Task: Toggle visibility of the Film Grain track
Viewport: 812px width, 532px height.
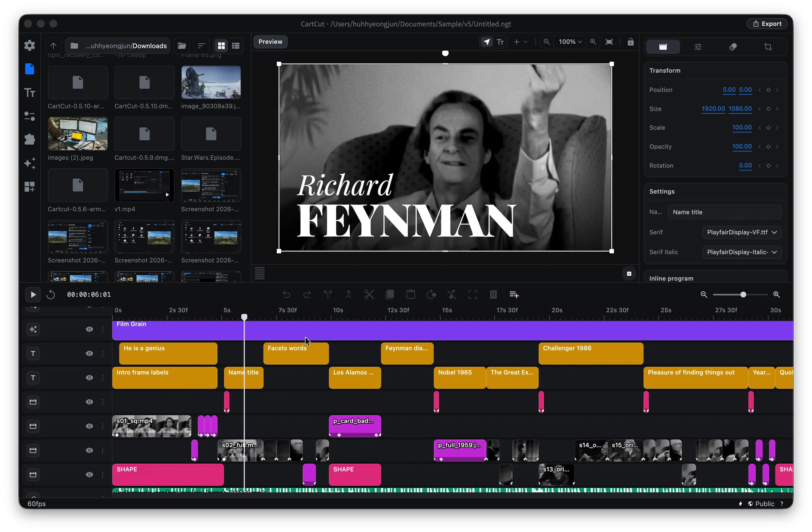Action: coord(89,329)
